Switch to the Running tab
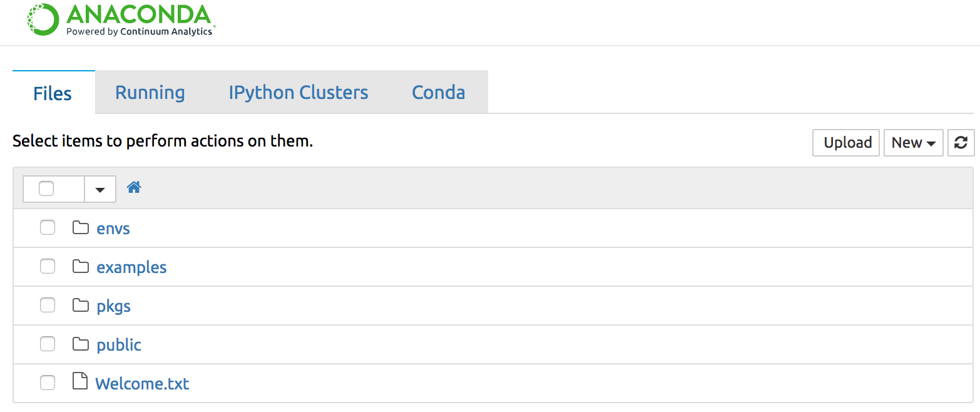This screenshot has height=412, width=980. (150, 93)
